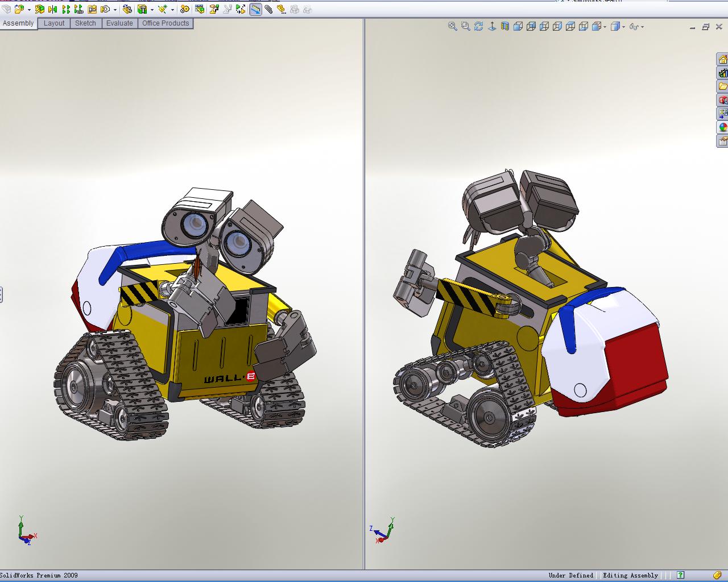Expand the Insert Components dropdown arrow
This screenshot has height=582, width=728.
[29, 10]
